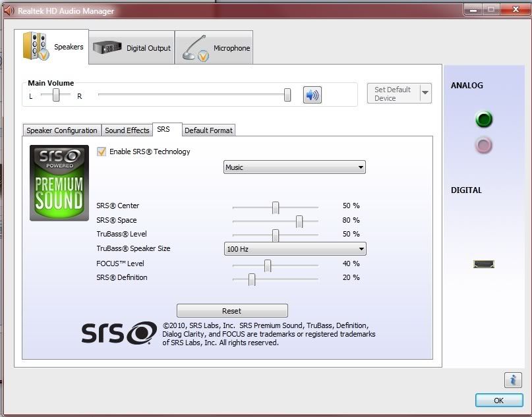Viewport: 532px width, 417px height.
Task: Click the SRS Premium Sound logo badge
Action: [59, 183]
